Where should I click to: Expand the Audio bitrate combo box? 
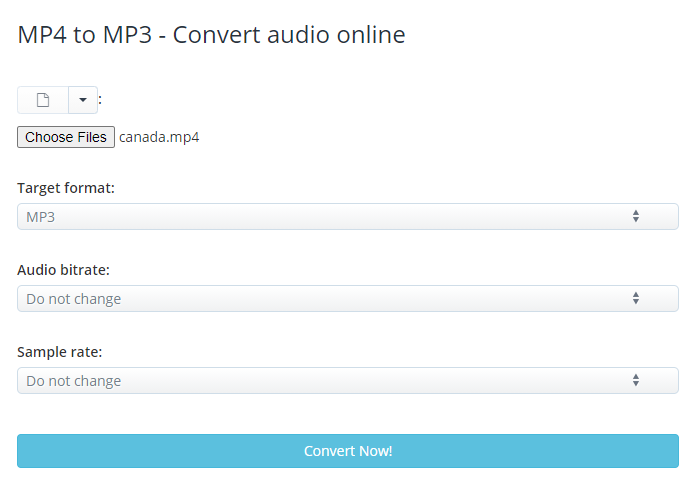(x=347, y=299)
